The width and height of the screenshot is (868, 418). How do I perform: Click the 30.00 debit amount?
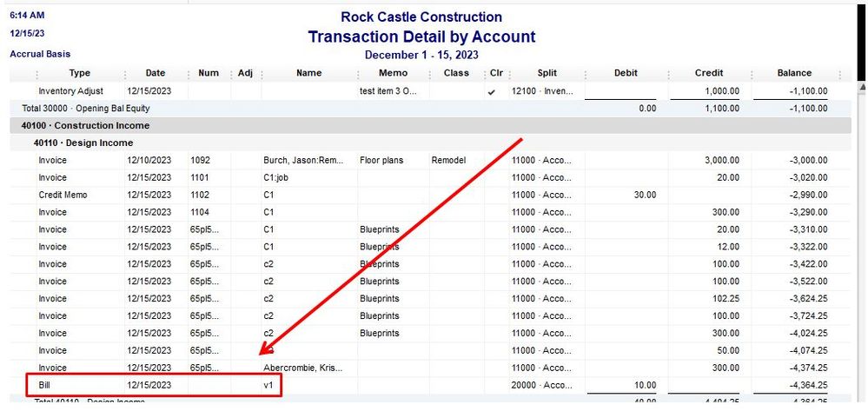click(644, 195)
